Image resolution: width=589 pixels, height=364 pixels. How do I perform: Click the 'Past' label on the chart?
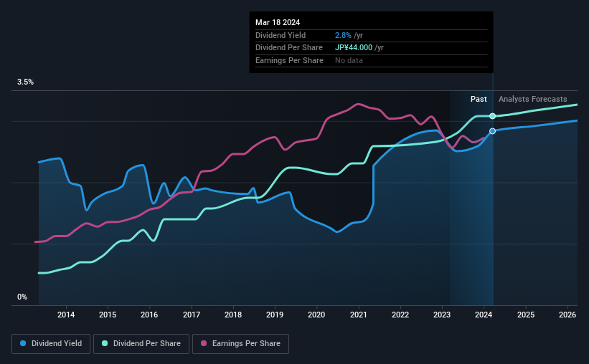[479, 99]
